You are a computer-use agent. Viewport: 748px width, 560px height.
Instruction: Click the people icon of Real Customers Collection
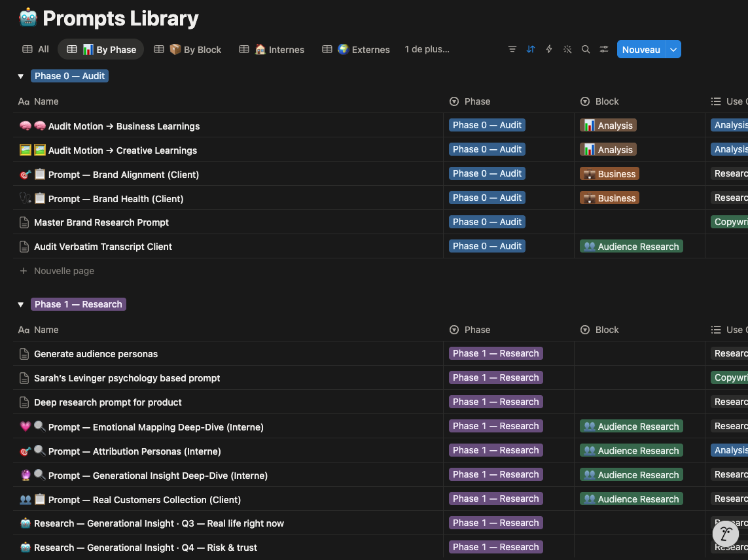(26, 499)
